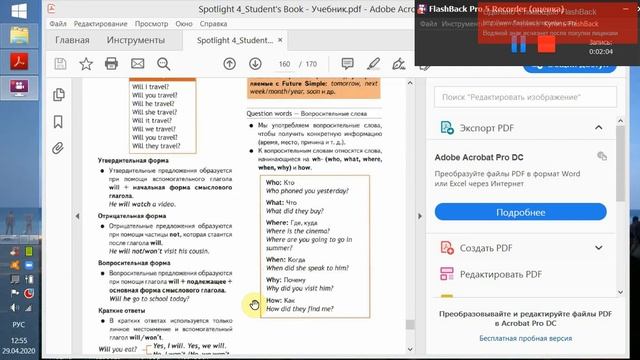640x360 pixels.
Task: Pause recording in FlashBack recorder
Action: point(519,44)
